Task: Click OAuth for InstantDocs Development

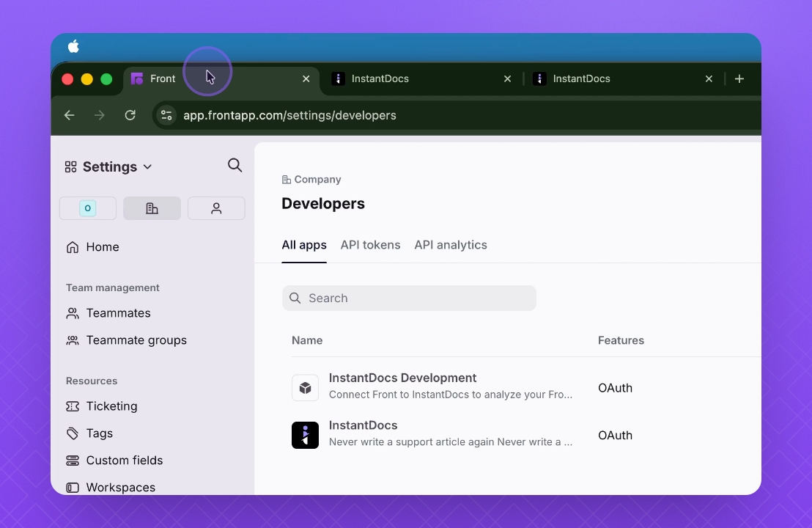Action: click(615, 388)
